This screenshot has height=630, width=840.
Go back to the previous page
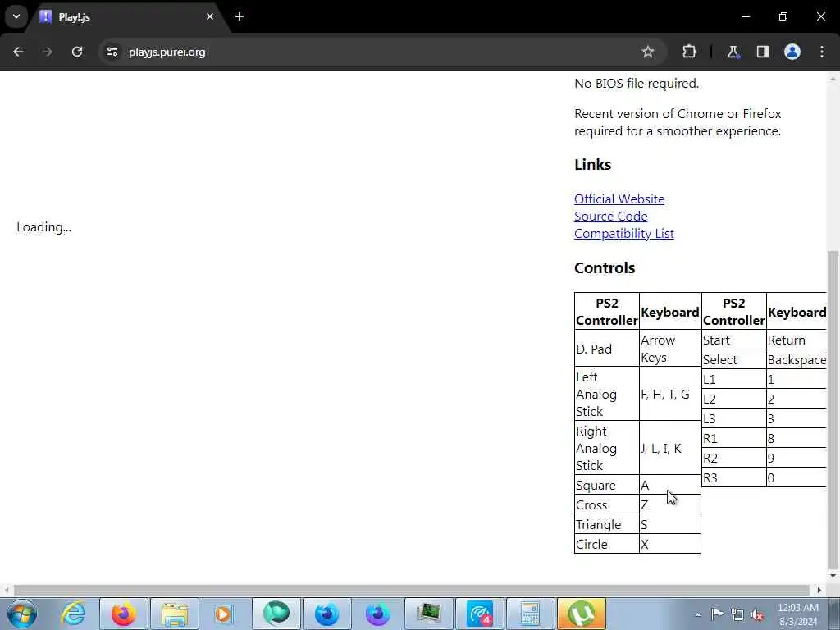coord(18,52)
